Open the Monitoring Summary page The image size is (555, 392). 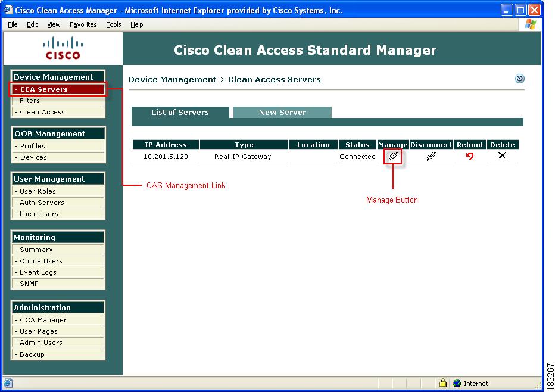click(x=58, y=250)
